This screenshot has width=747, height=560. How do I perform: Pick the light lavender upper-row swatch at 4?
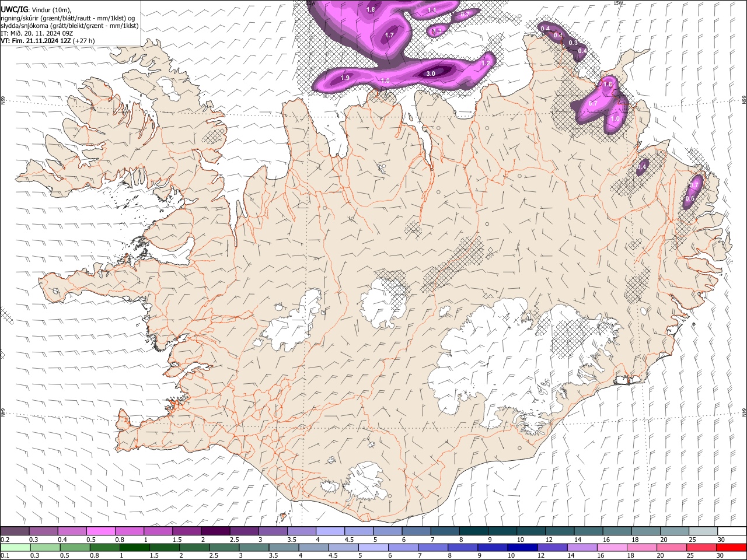[x=330, y=531]
